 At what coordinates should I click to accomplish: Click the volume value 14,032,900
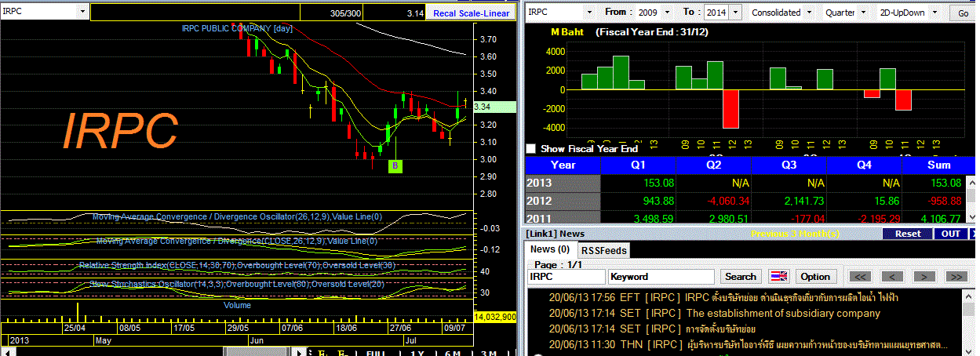(495, 317)
